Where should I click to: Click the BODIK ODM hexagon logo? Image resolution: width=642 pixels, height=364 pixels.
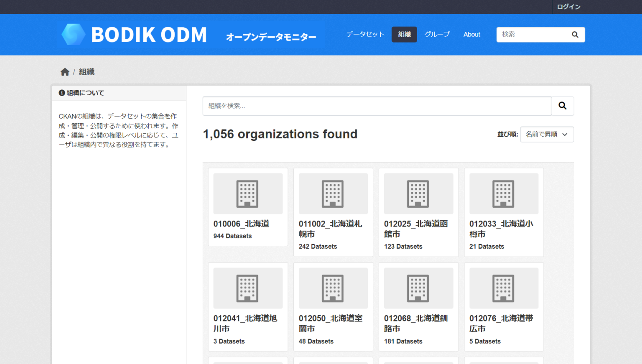[74, 35]
